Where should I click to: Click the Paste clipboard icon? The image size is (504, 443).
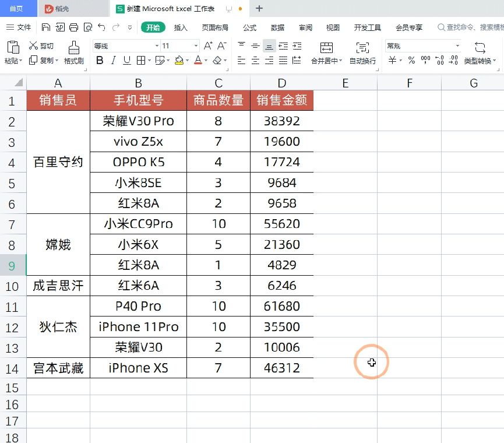click(13, 47)
